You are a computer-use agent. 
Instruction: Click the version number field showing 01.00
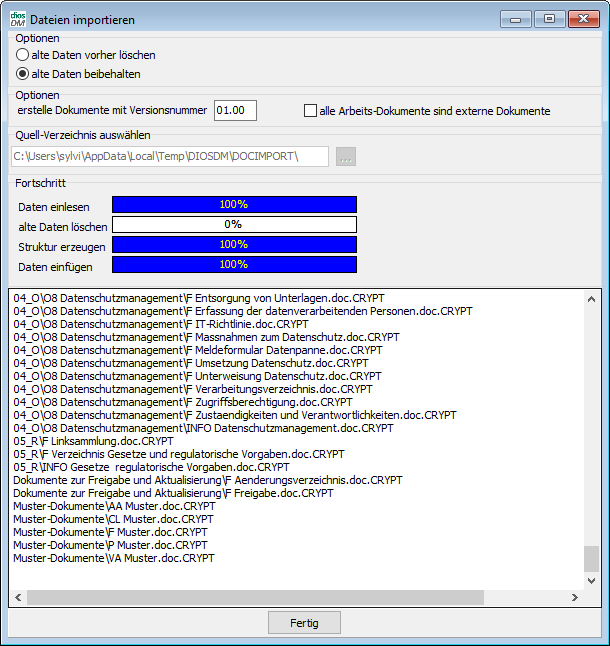235,111
